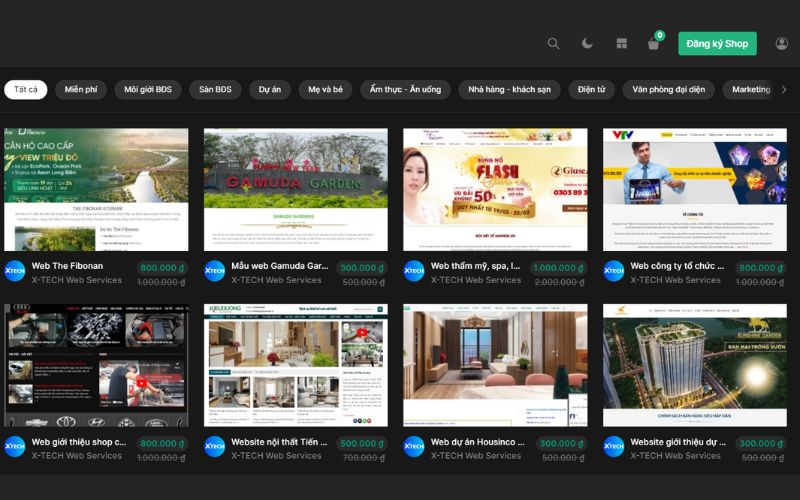Select the Miễn phí filter tab
Screen dimensions: 800x500
point(81,90)
